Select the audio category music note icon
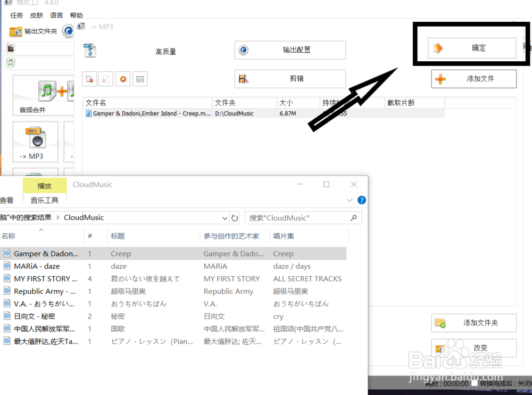The width and height of the screenshot is (532, 395). pos(11,62)
